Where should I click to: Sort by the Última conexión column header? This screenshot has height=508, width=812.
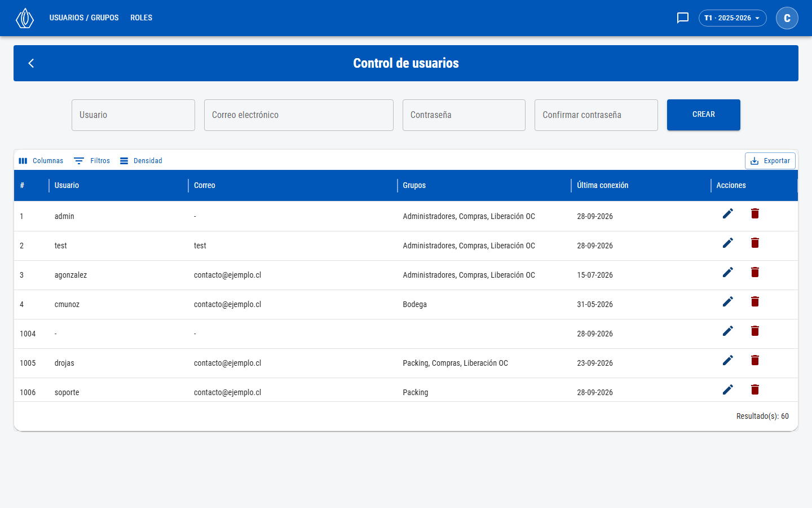pos(603,185)
